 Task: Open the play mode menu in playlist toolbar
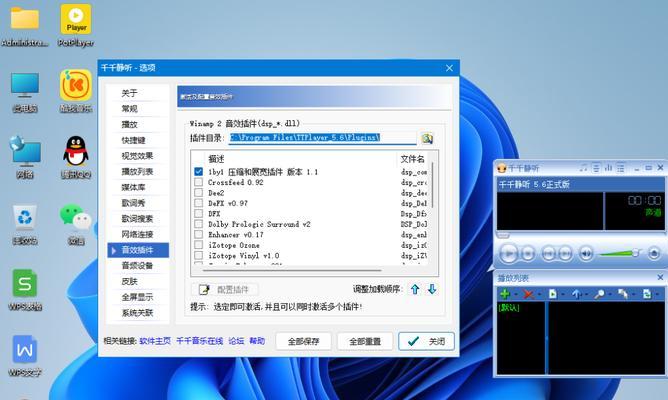pos(647,294)
